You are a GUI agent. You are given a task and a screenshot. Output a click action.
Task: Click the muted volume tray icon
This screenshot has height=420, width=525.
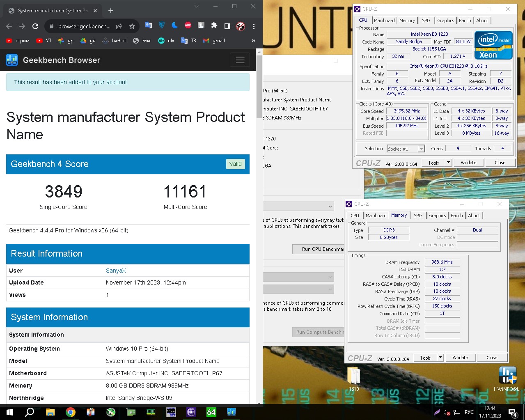pyautogui.click(x=447, y=412)
